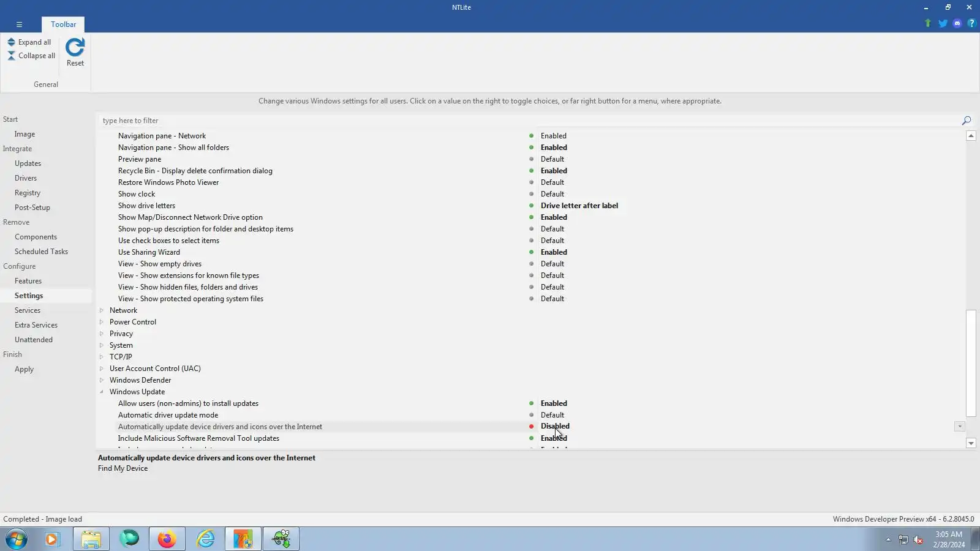Image resolution: width=980 pixels, height=551 pixels.
Task: Select 'Include Malicious Software Removal Tool updates' row
Action: (198, 438)
